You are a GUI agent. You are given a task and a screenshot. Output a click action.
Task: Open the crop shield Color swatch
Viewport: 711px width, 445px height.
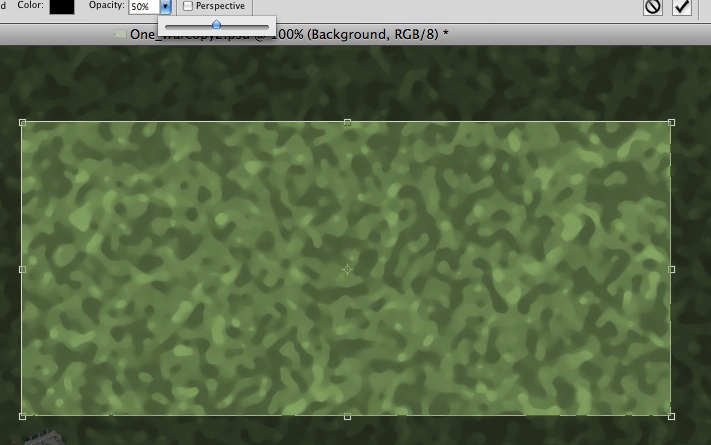pyautogui.click(x=62, y=6)
